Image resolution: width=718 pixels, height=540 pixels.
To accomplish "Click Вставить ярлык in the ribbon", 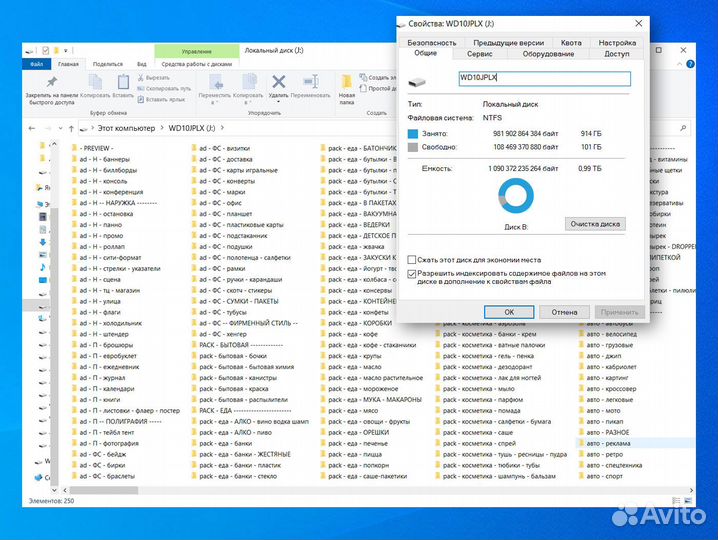I will tap(161, 99).
